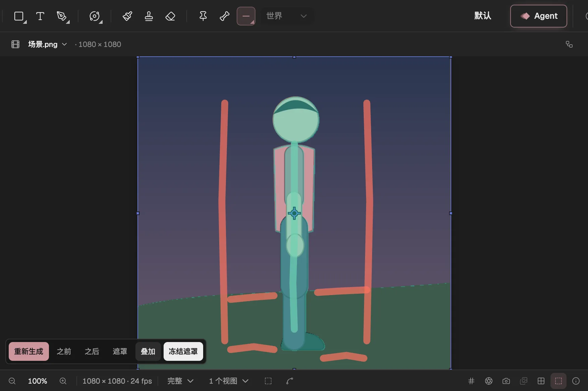
Task: Click the overlapping images compare icon
Action: pyautogui.click(x=524, y=381)
